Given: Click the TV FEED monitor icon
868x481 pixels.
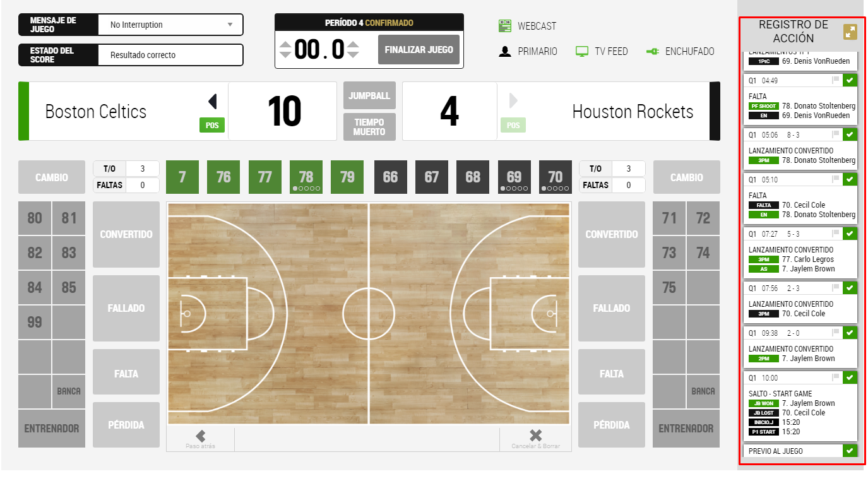Looking at the screenshot, I should tap(582, 52).
